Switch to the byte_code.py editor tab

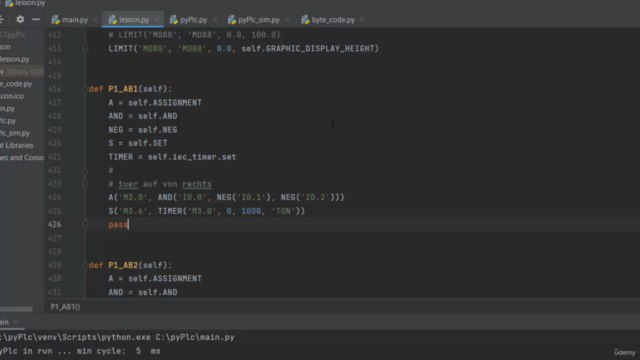coord(333,20)
